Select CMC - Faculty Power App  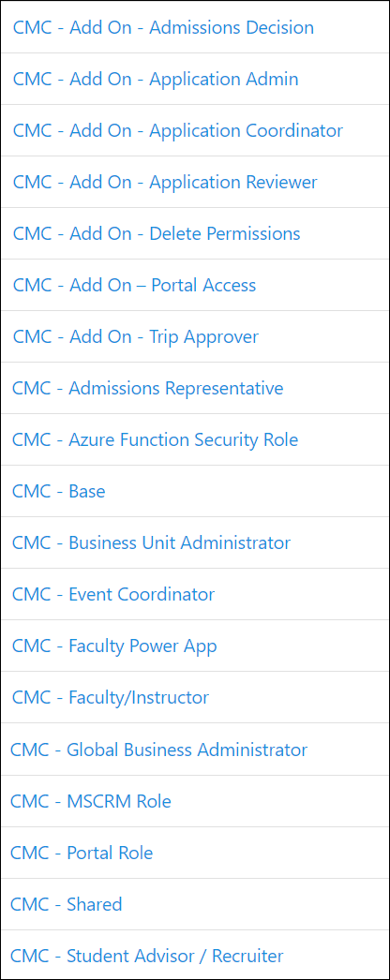point(114,646)
